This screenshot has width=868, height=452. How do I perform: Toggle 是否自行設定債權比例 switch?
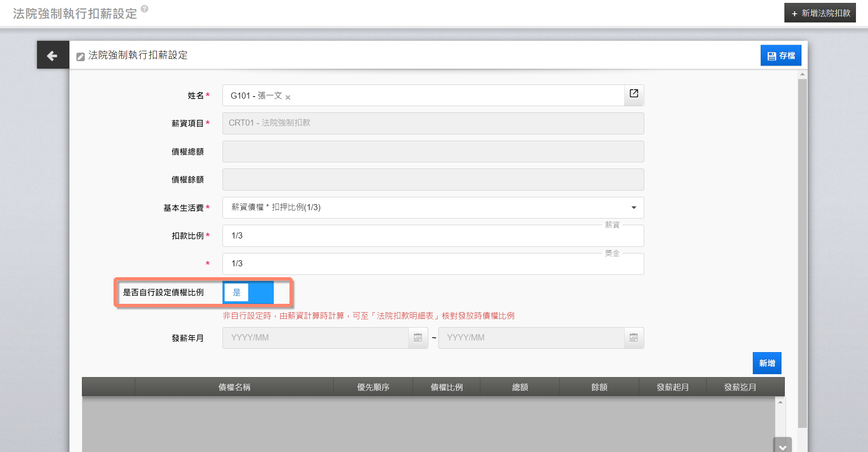click(248, 293)
